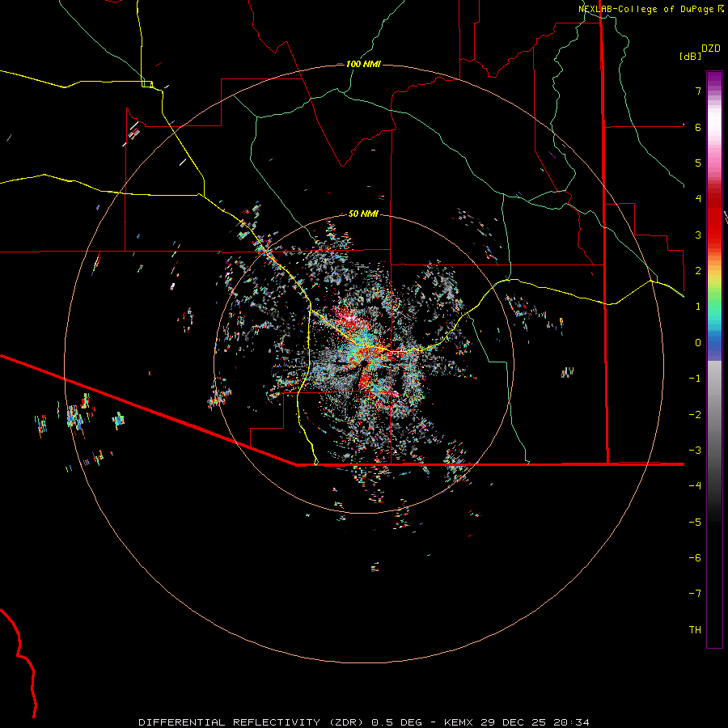Screen dimensions: 728x728
Task: Click the "DZD" product label above the scale
Action: tap(711, 49)
